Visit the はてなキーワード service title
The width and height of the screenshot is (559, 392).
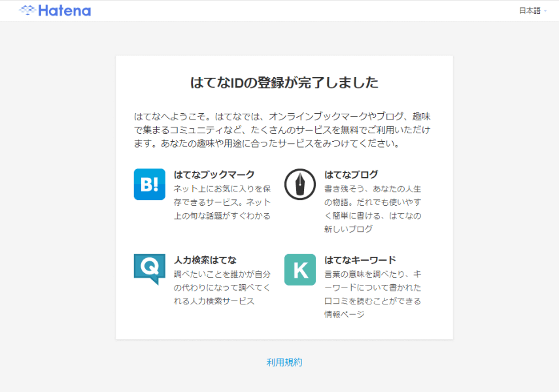(x=360, y=260)
